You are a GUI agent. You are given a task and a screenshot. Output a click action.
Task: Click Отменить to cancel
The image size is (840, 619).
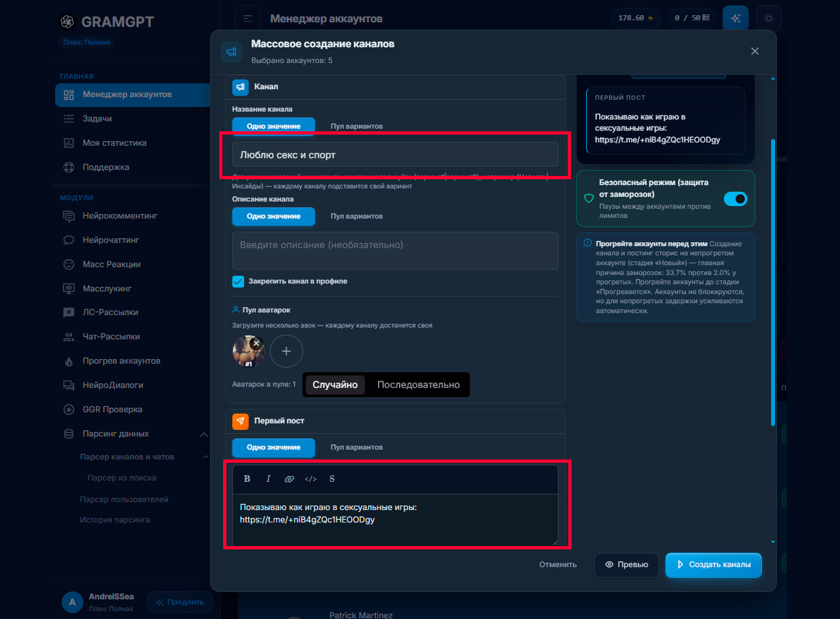point(558,565)
